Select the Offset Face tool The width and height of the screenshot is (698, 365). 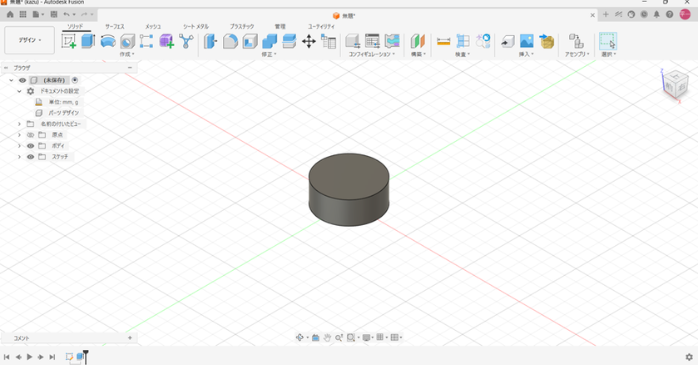coord(289,41)
